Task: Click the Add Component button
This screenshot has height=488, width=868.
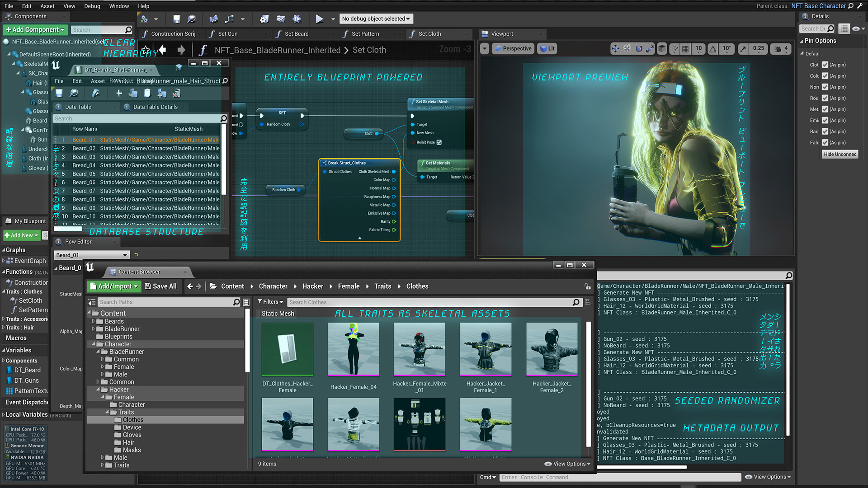Action: click(x=35, y=30)
